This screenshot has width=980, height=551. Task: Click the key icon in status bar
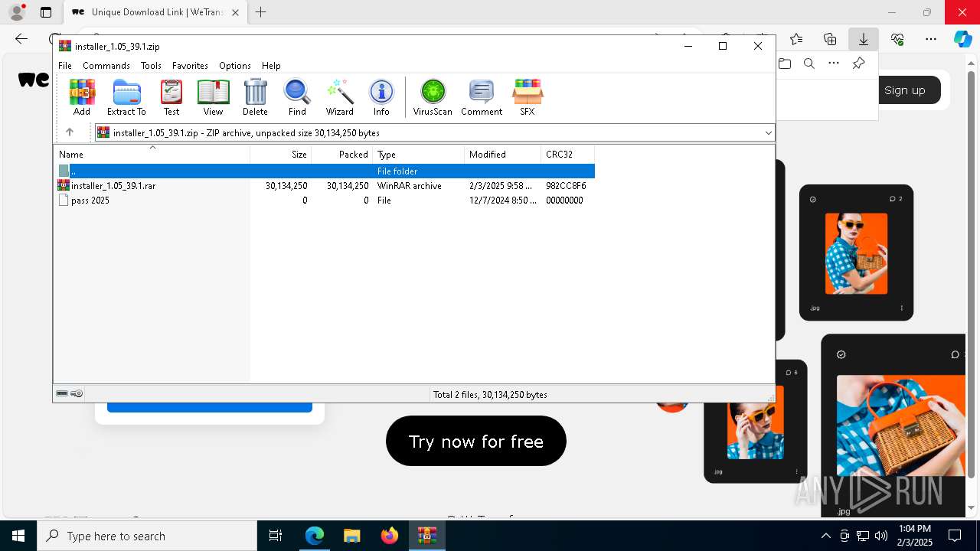point(77,393)
